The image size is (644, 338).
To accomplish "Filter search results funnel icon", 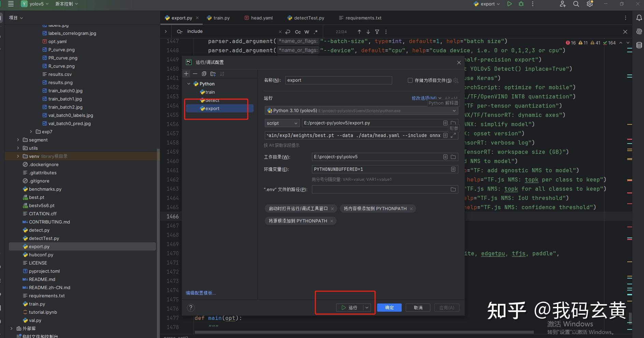I will coord(377,32).
